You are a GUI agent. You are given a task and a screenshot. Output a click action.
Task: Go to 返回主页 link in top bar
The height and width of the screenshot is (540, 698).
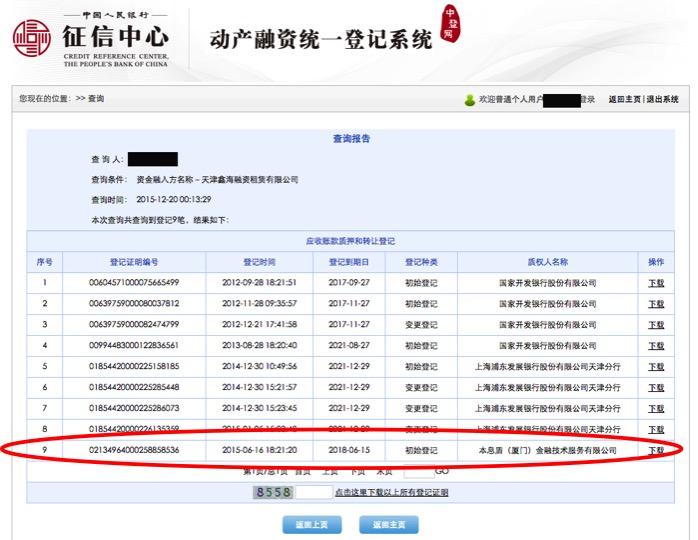pos(625,99)
